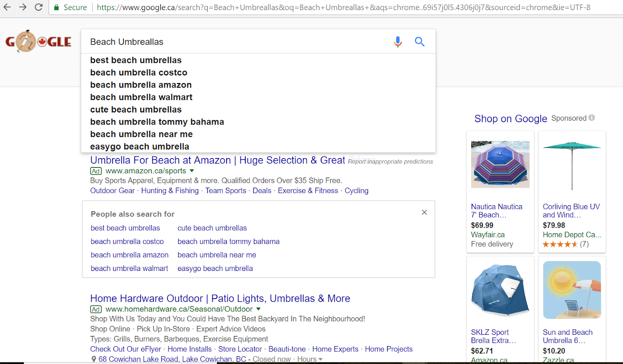Open Exercise & Fitness sitelink
Screen dimensions: 623x364
(x=308, y=191)
